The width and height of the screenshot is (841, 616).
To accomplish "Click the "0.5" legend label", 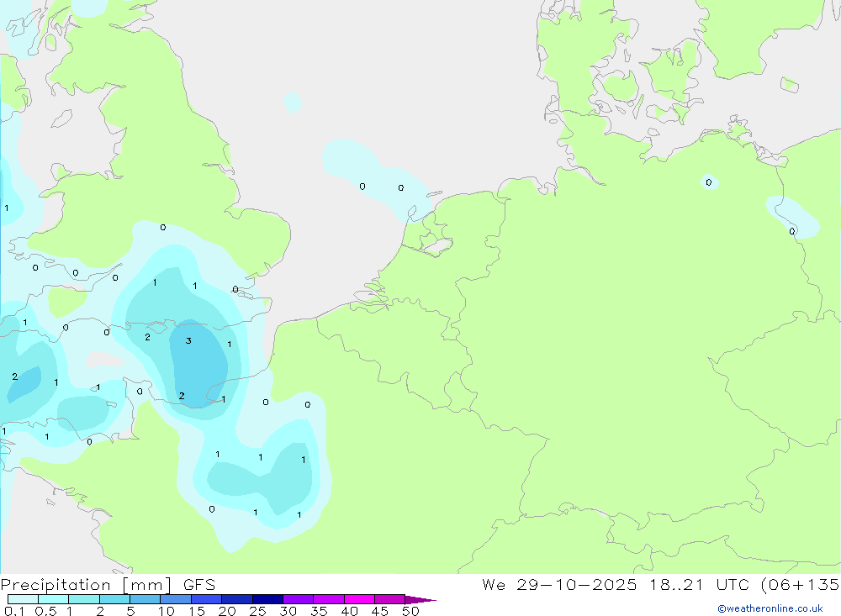I will tap(45, 611).
